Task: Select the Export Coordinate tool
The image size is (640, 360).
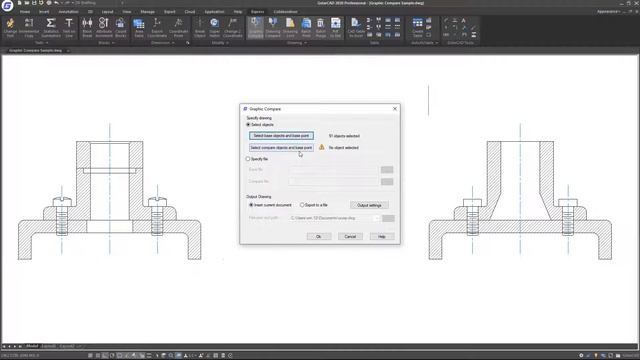Action: [157, 28]
